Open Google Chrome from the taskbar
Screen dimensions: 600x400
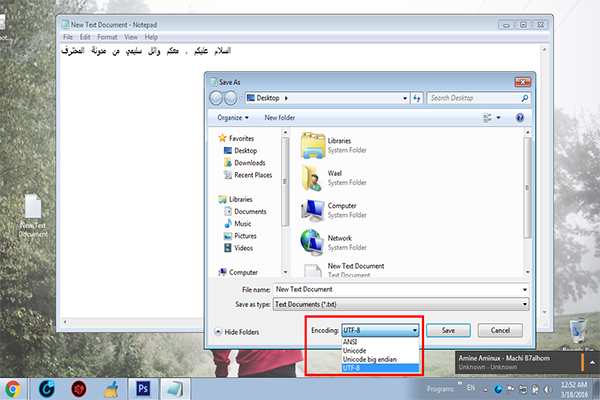click(14, 387)
